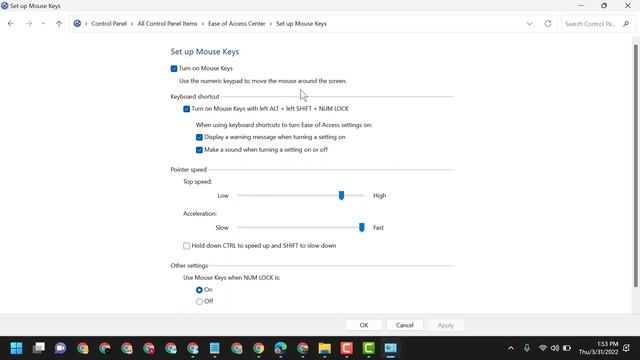Uncheck Turn on Mouse Keys

[x=174, y=69]
